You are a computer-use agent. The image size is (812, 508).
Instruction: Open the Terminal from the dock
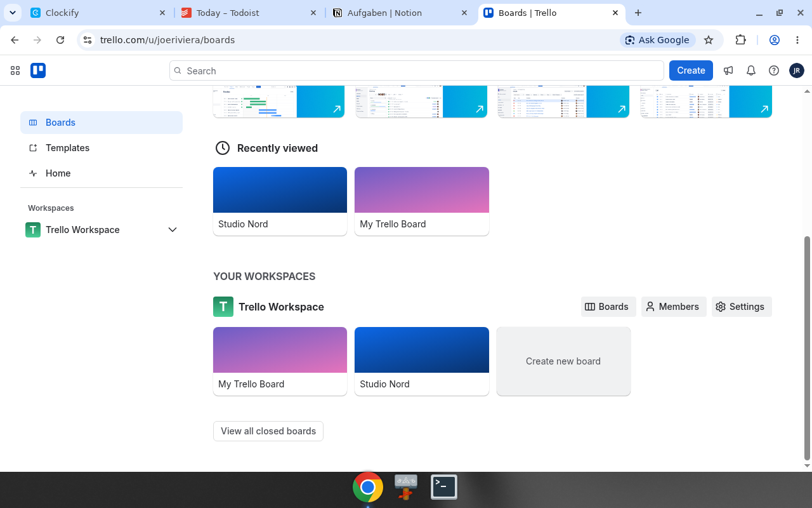444,487
